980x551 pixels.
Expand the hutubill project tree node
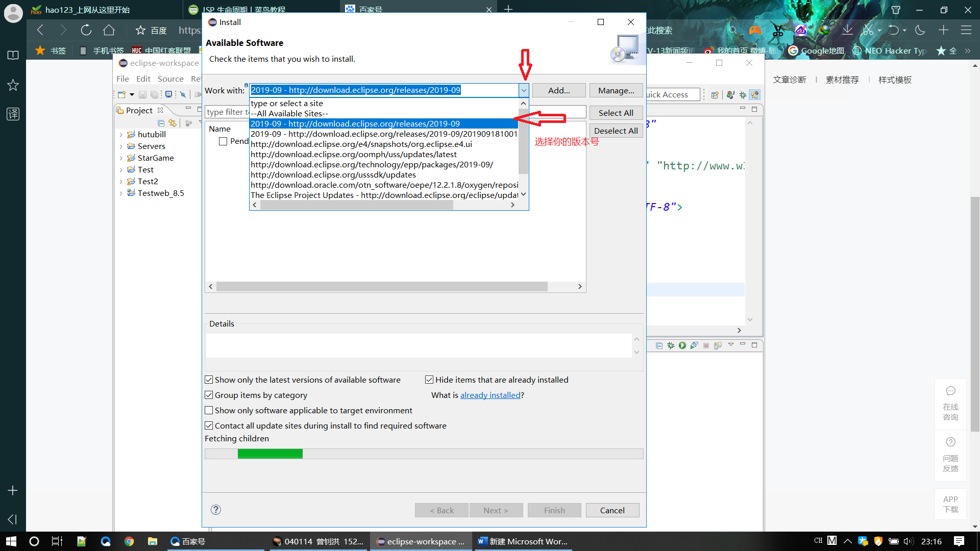[x=121, y=135]
